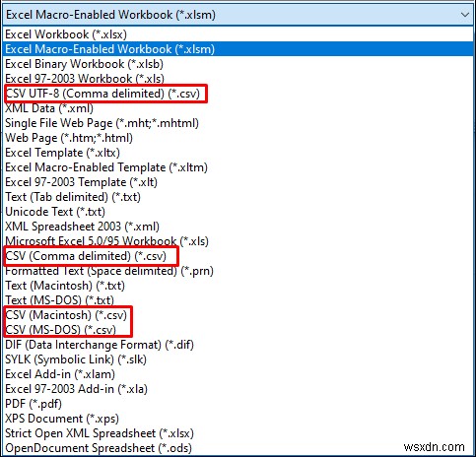Pick PDF (*.pdf) as file type

238,404
